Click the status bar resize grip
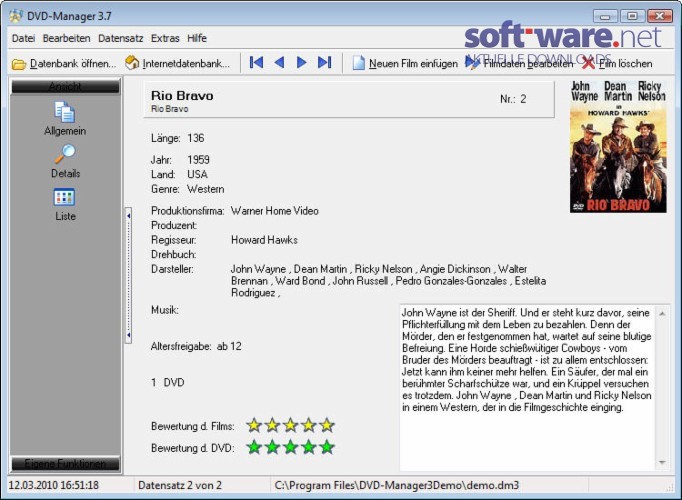The height and width of the screenshot is (500, 682). click(670, 488)
